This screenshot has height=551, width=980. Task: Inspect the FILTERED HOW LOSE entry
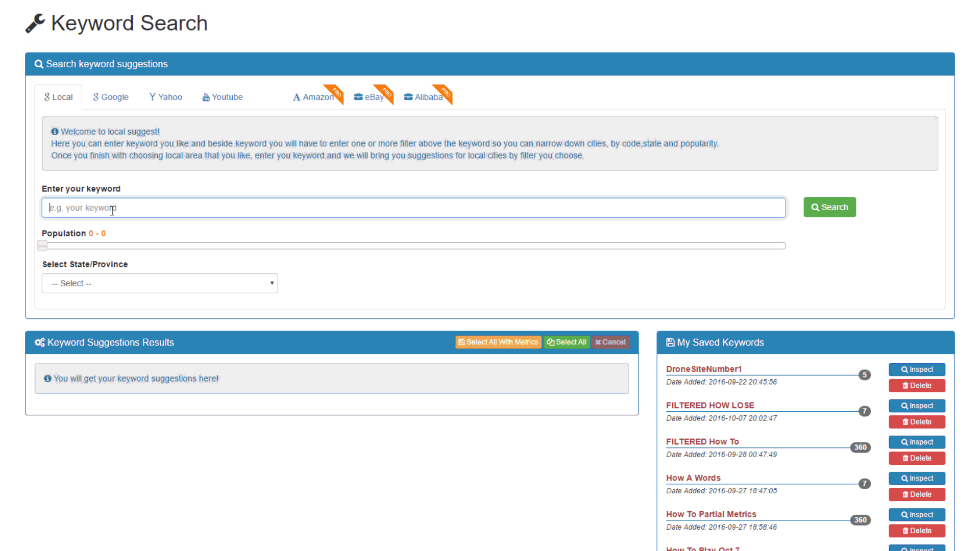pos(917,406)
